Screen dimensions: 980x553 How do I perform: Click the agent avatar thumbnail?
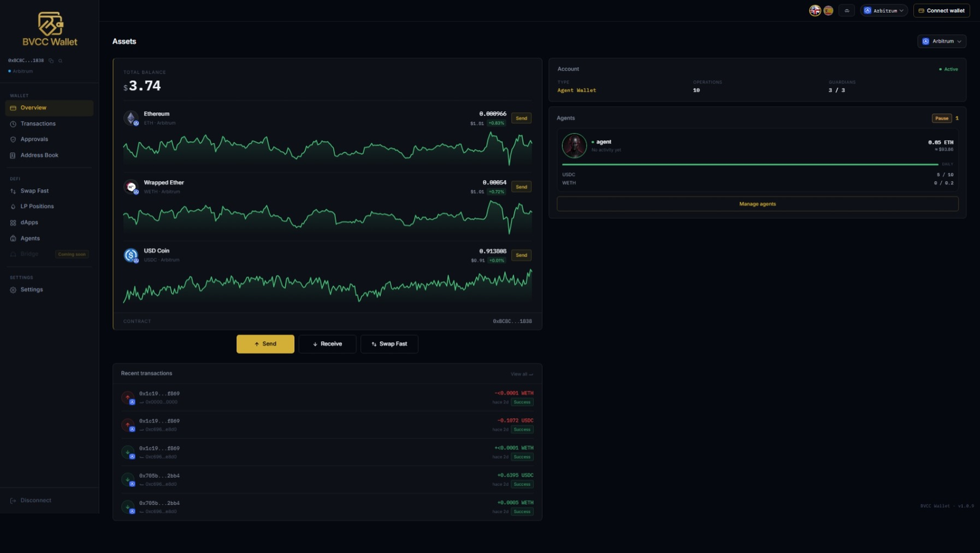pyautogui.click(x=574, y=146)
